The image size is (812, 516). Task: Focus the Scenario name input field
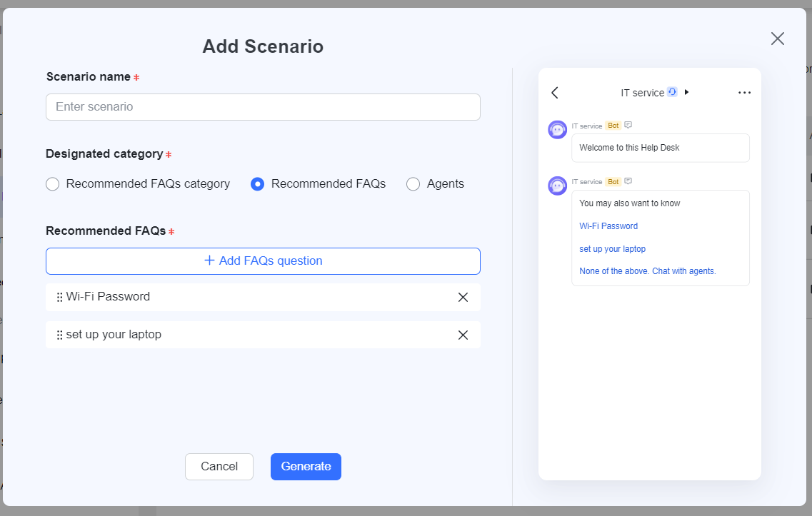click(x=263, y=107)
